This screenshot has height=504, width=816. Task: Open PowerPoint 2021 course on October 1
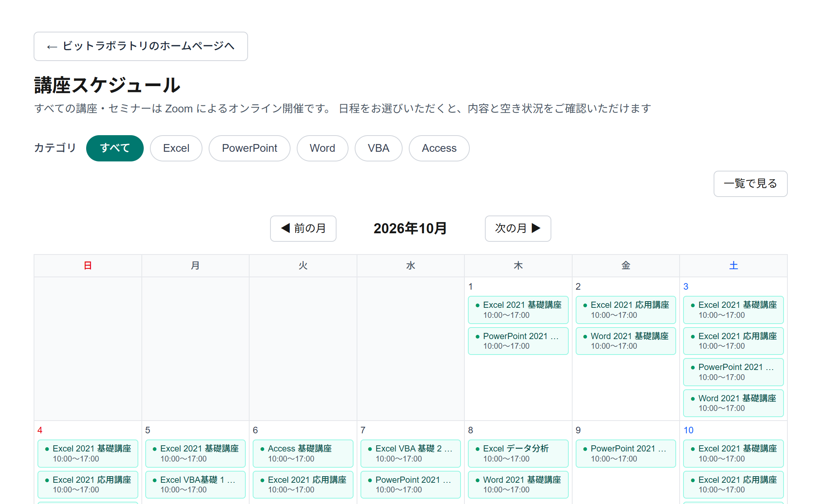coord(518,341)
